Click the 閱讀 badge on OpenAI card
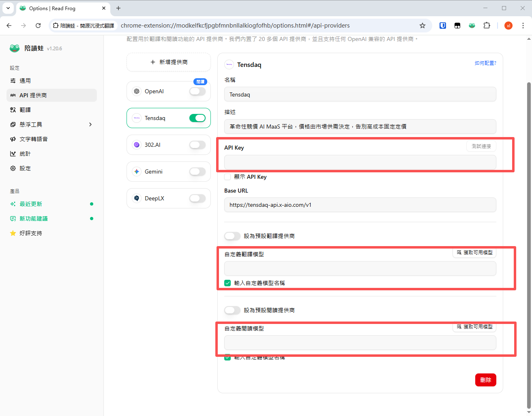This screenshot has height=416, width=532. (200, 81)
